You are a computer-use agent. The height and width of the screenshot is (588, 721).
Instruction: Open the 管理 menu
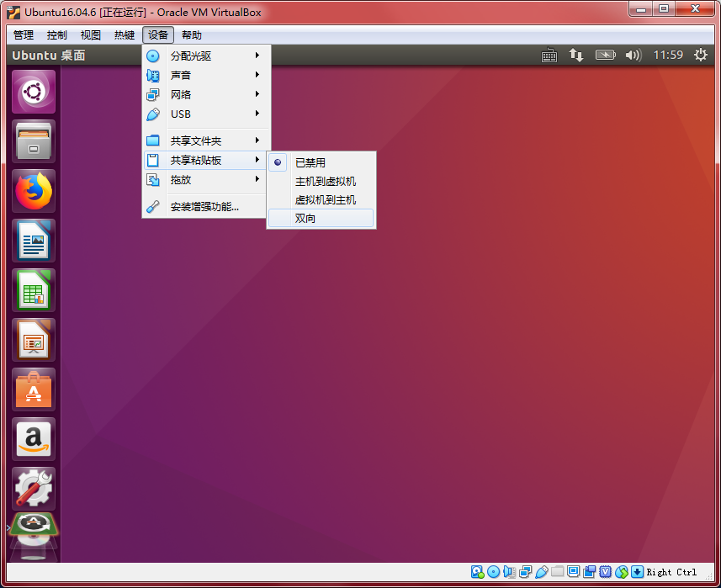[x=23, y=35]
